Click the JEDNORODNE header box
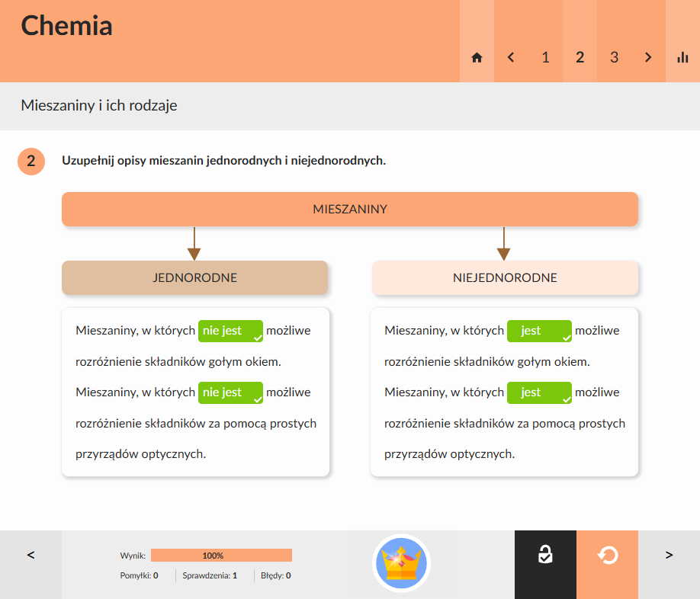The height and width of the screenshot is (599, 700). click(x=194, y=277)
